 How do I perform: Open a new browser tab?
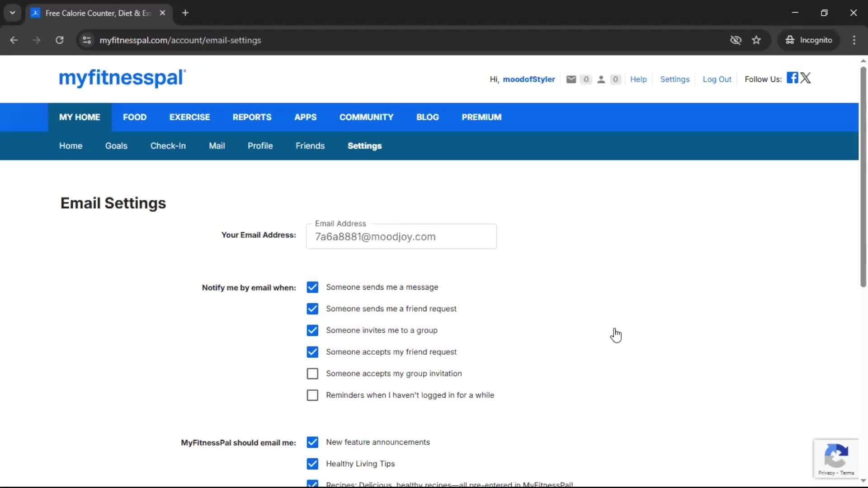tap(185, 13)
